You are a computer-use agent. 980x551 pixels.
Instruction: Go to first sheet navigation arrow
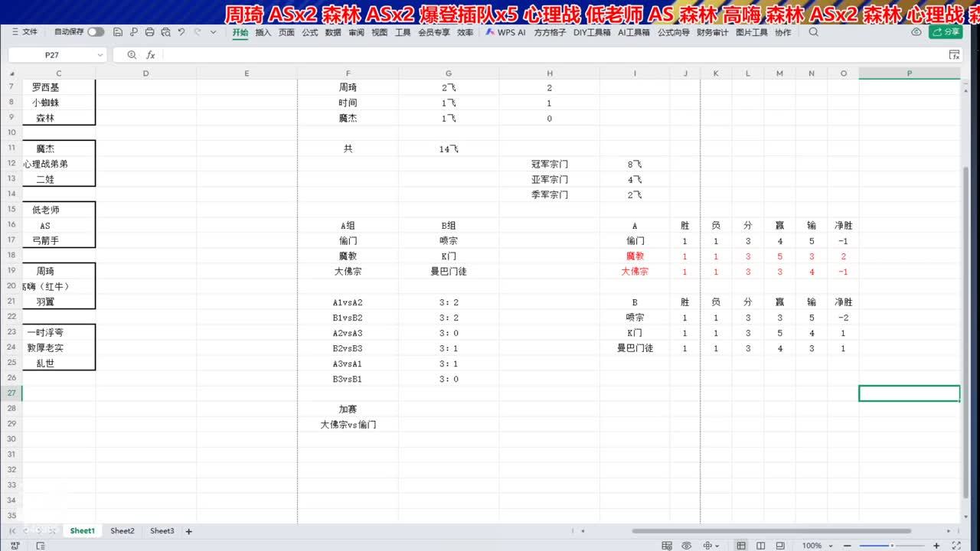point(11,531)
